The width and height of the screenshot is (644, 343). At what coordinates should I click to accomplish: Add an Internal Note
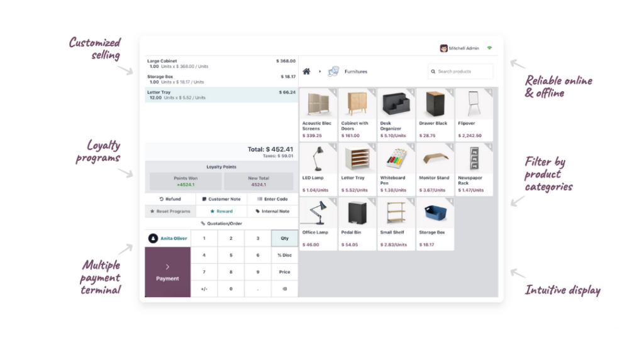click(x=272, y=211)
